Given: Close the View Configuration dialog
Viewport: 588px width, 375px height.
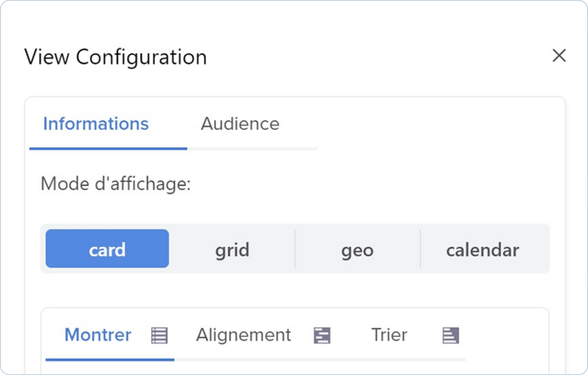Looking at the screenshot, I should (x=559, y=56).
